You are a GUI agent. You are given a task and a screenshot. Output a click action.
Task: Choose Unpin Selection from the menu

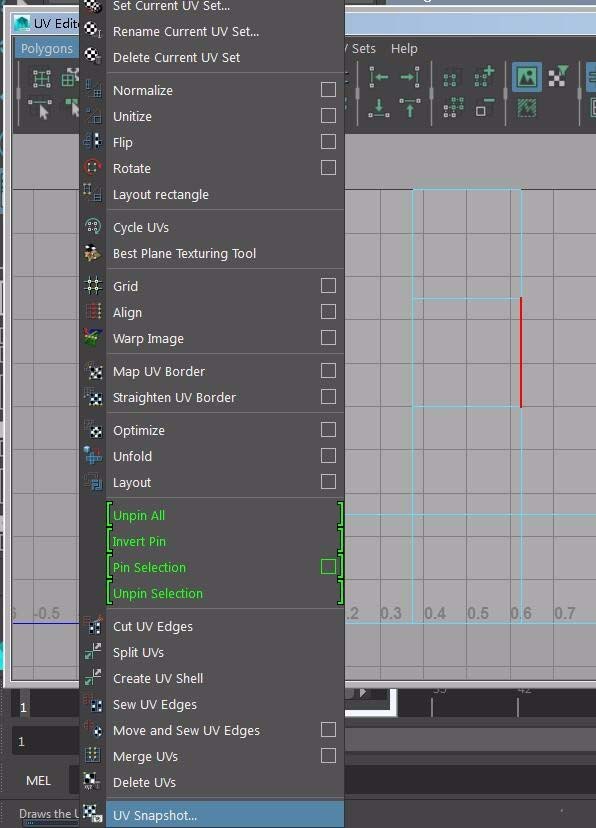pyautogui.click(x=225, y=593)
